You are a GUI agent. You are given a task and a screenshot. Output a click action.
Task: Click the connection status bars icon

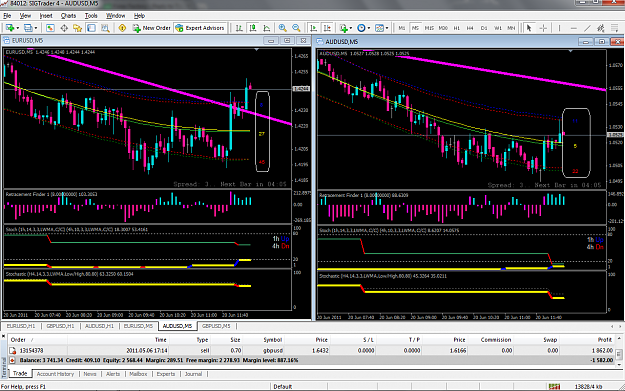pyautogui.click(x=554, y=386)
